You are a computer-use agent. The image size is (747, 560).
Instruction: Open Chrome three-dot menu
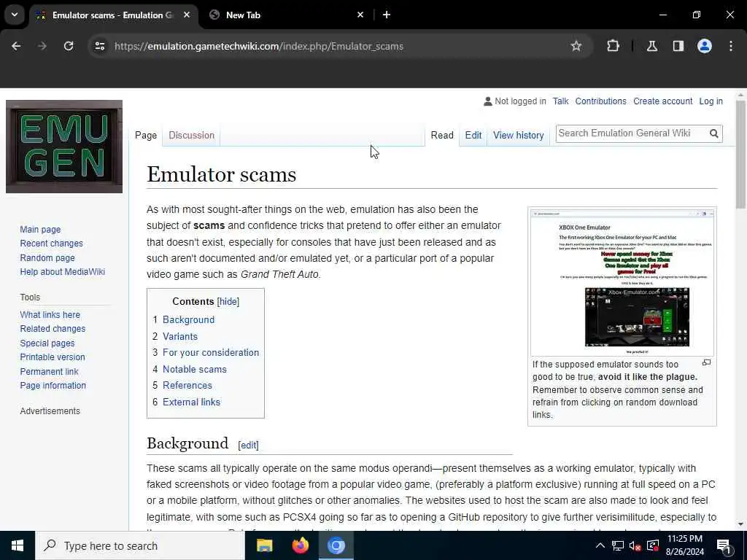731,46
